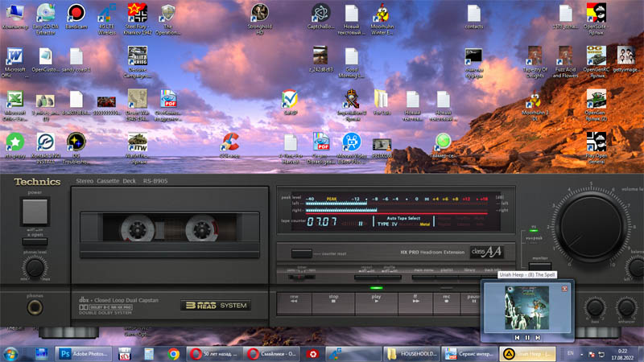Open the playlist deck button
644x362 pixels.
pyautogui.click(x=447, y=278)
